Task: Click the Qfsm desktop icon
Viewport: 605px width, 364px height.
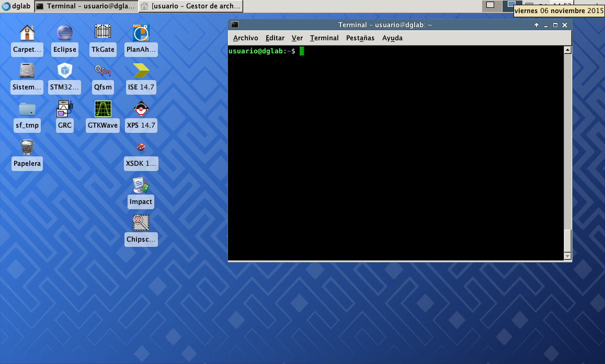Action: pos(103,72)
